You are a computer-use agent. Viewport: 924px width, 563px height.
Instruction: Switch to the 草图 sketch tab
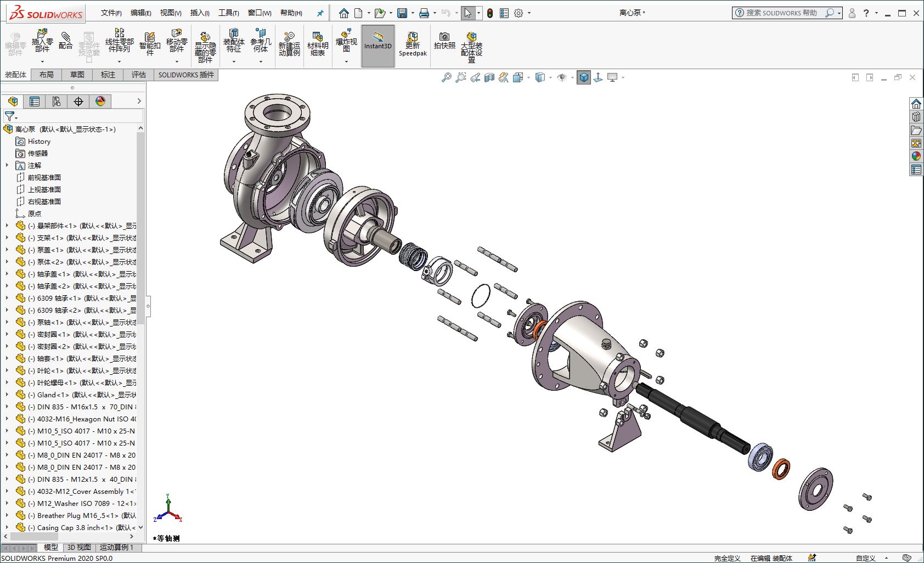77,75
